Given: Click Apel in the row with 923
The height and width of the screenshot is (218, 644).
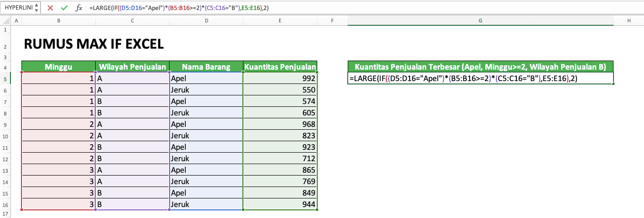Looking at the screenshot, I should tap(206, 147).
